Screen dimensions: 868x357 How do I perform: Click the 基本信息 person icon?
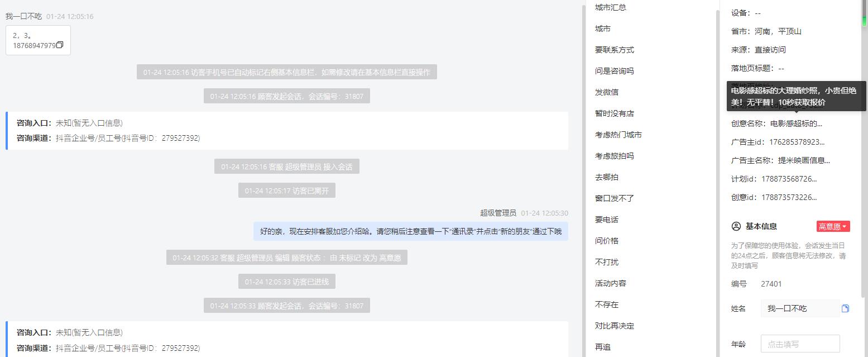736,226
